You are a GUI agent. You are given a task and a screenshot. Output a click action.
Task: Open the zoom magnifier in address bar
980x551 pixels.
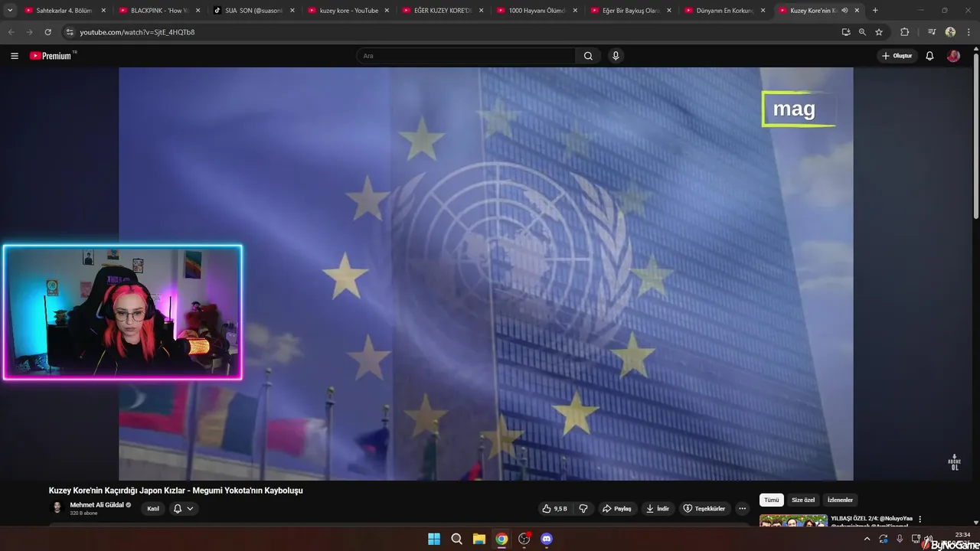862,32
